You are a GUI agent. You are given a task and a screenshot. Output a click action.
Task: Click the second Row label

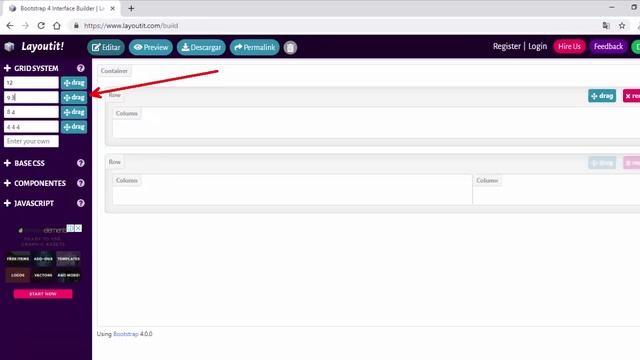pos(115,162)
